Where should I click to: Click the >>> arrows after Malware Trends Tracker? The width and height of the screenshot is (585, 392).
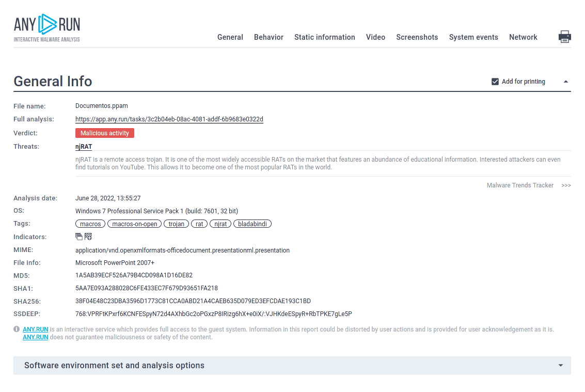566,185
